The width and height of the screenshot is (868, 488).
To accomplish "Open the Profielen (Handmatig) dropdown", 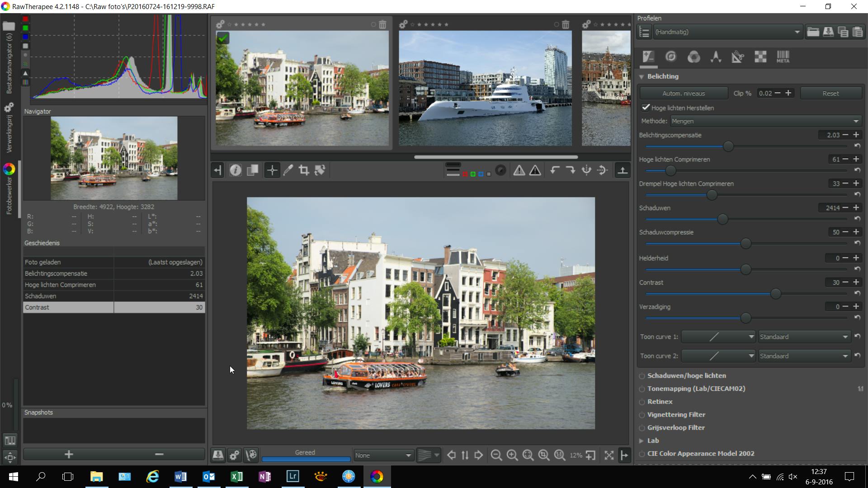I will click(x=727, y=32).
